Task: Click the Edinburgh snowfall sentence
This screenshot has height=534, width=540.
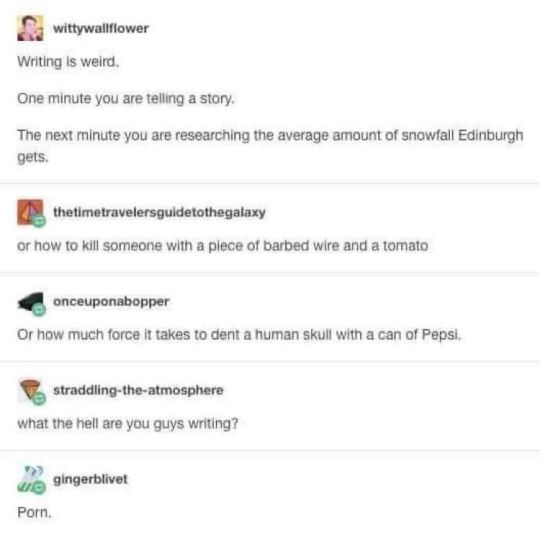Action: (270, 146)
